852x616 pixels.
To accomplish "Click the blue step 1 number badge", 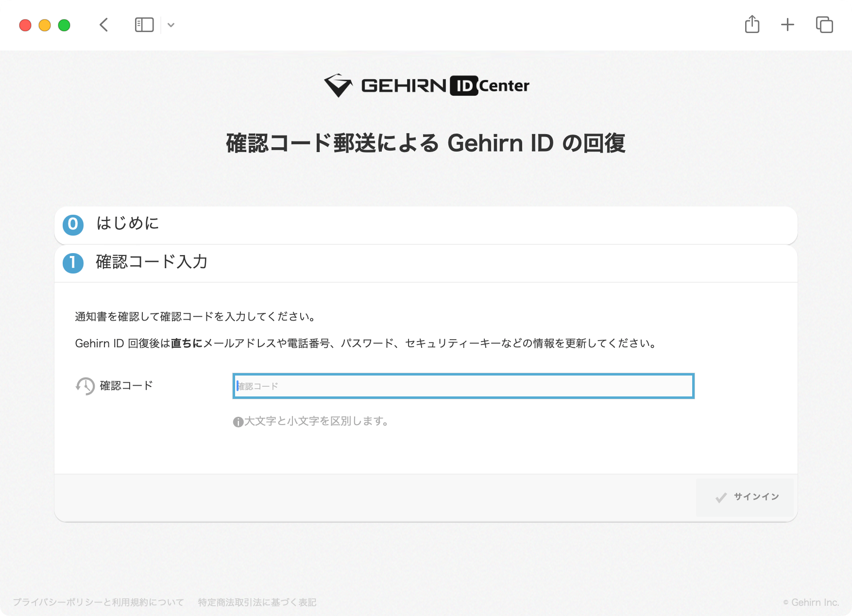I will pos(73,263).
